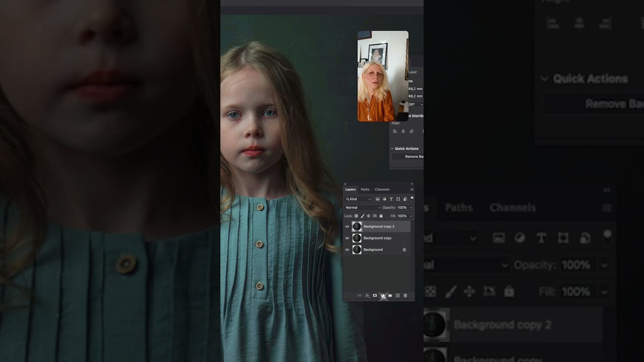Align right edges in Properties panel
Viewport: 644px width, 362px height.
pyautogui.click(x=412, y=131)
